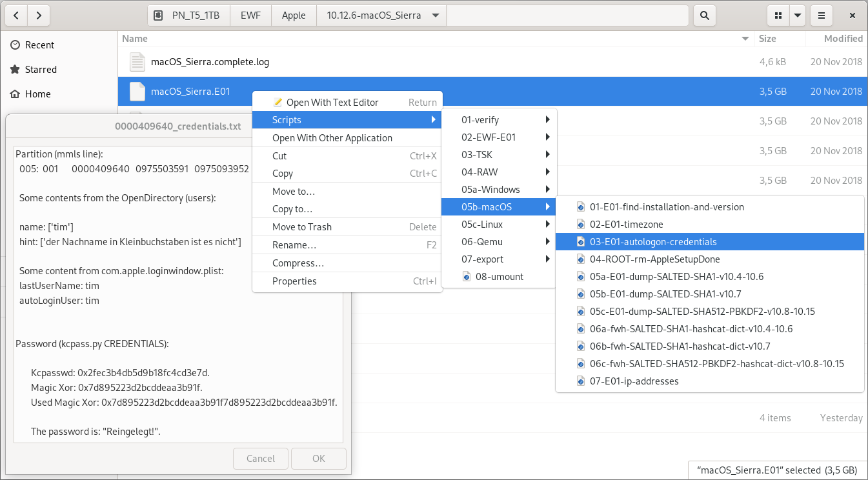The image size is (868, 480).
Task: Go forward with the right arrow button
Action: click(39, 15)
